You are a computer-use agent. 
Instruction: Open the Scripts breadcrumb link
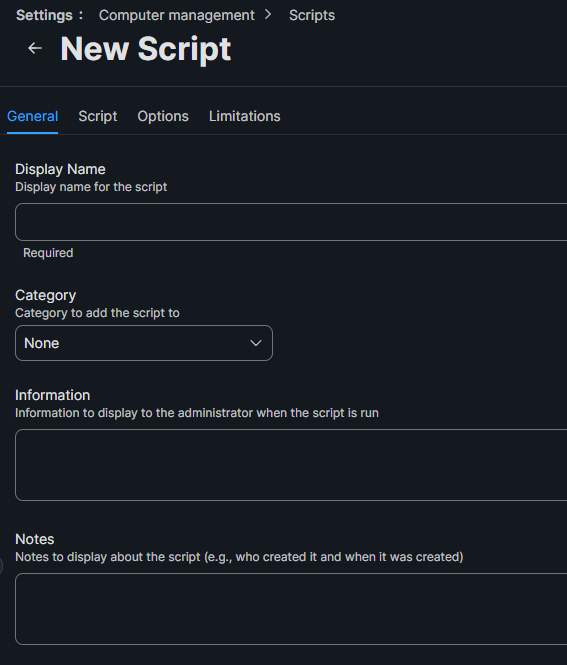[x=312, y=15]
